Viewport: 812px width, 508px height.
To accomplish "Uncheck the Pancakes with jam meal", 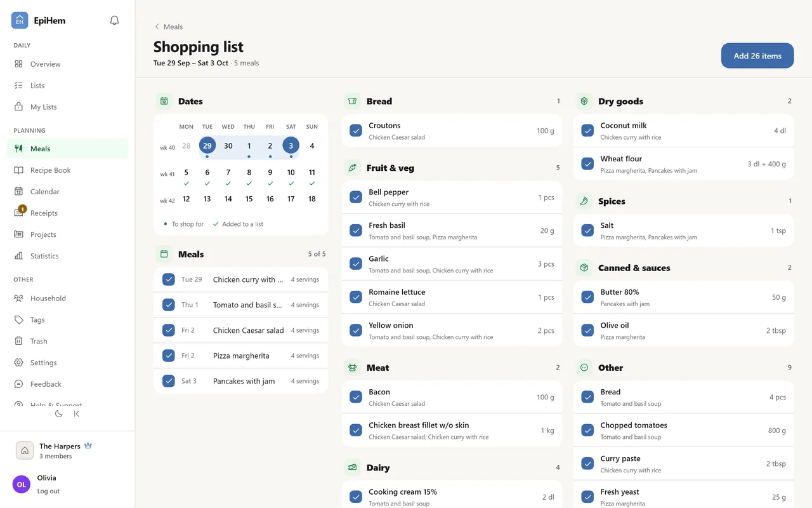I will [168, 381].
